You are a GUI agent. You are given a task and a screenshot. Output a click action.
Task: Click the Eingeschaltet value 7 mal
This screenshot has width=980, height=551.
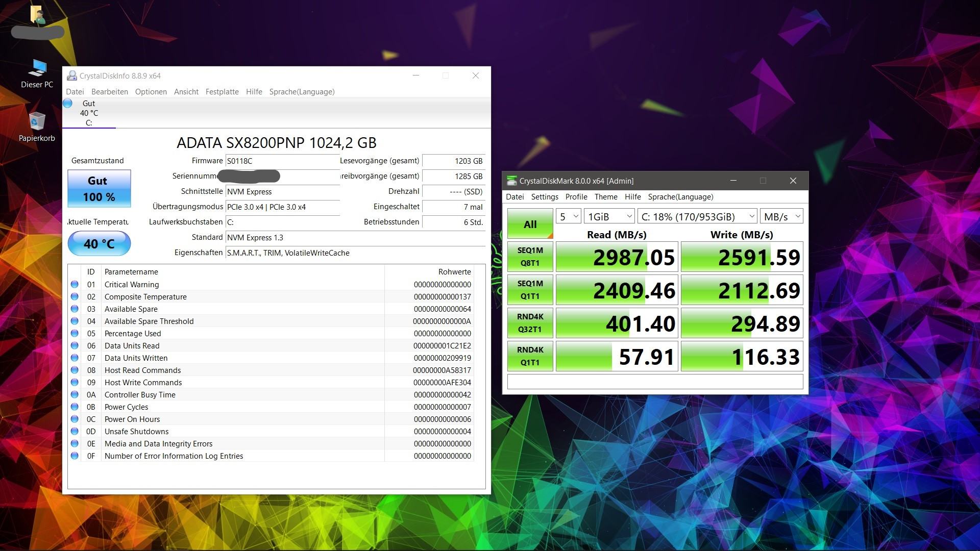click(x=454, y=207)
